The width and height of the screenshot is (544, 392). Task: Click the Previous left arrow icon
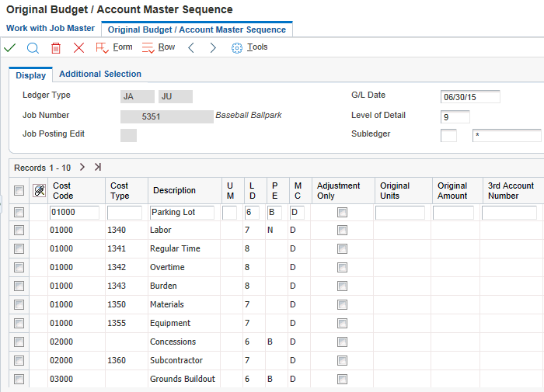coord(191,47)
